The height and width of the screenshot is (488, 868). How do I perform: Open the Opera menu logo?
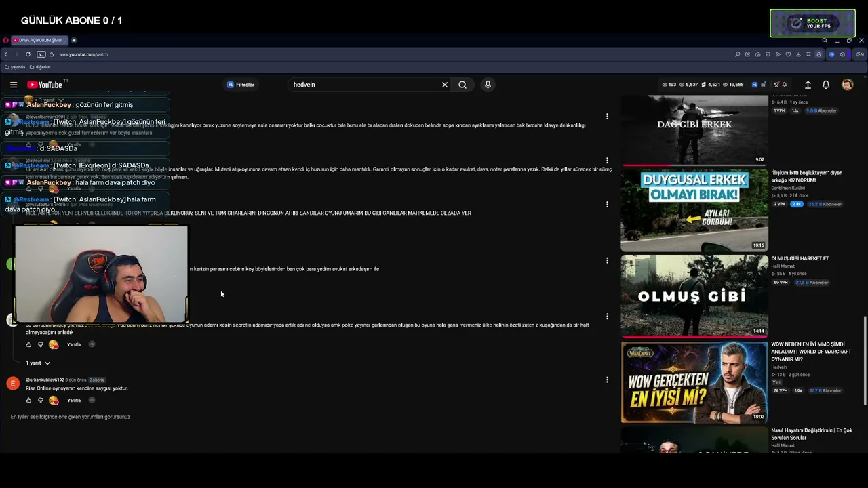(x=5, y=40)
